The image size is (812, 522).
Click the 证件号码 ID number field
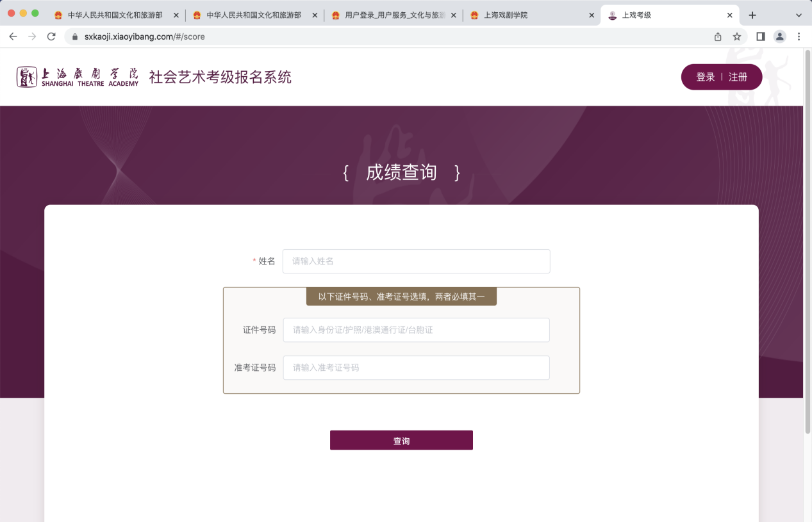pos(416,330)
